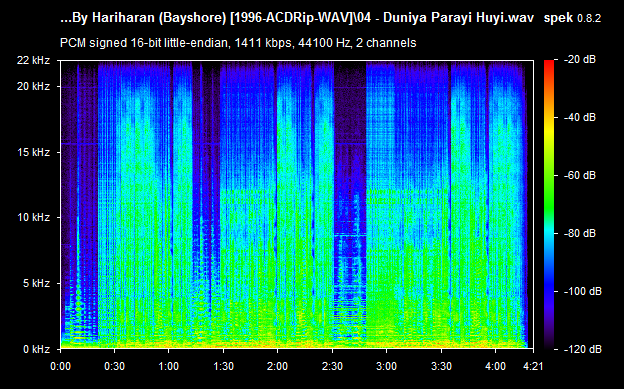Click the 2:00 time axis marker
Image resolution: width=624 pixels, height=389 pixels.
(277, 366)
